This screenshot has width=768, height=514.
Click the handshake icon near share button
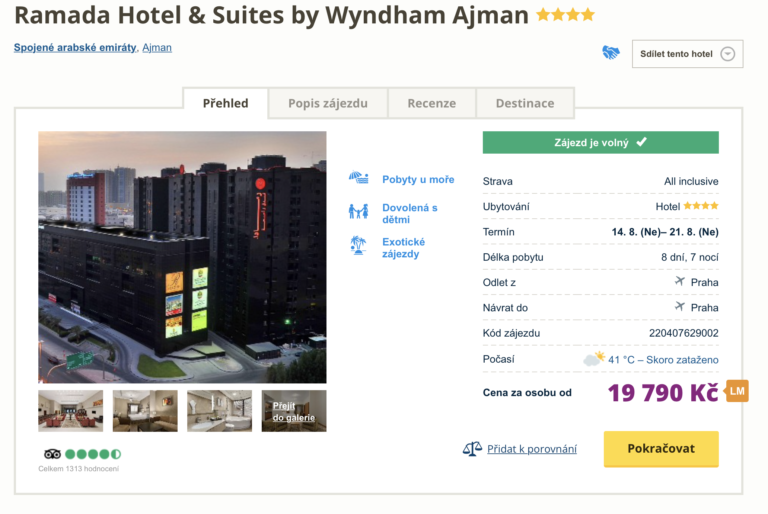click(611, 53)
